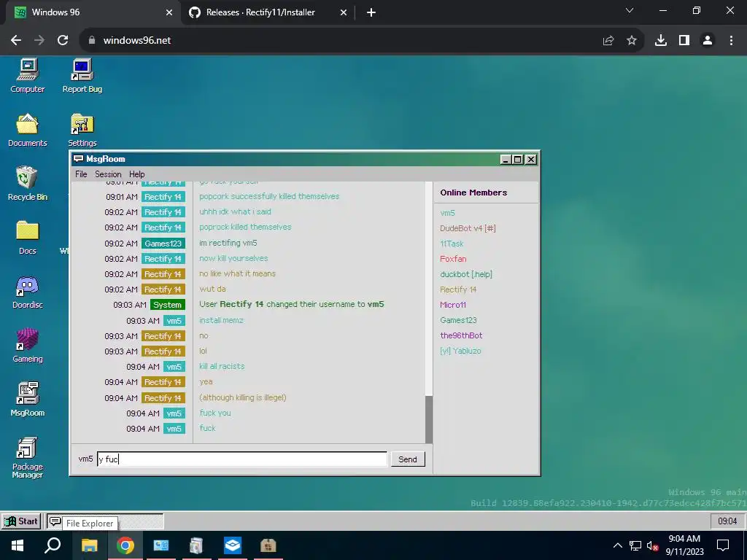View site information lock icon

click(x=92, y=41)
